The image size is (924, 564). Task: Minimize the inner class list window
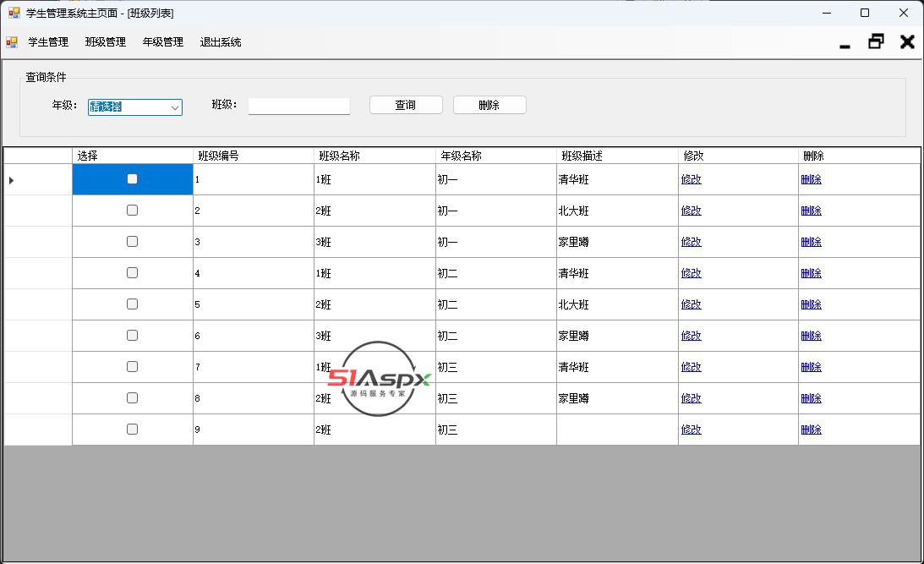click(845, 43)
